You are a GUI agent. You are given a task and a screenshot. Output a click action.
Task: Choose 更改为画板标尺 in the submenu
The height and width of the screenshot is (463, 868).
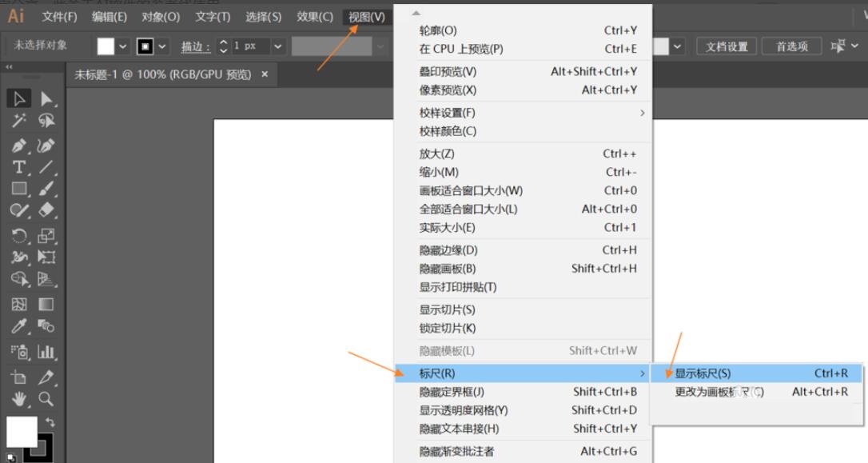point(757,392)
